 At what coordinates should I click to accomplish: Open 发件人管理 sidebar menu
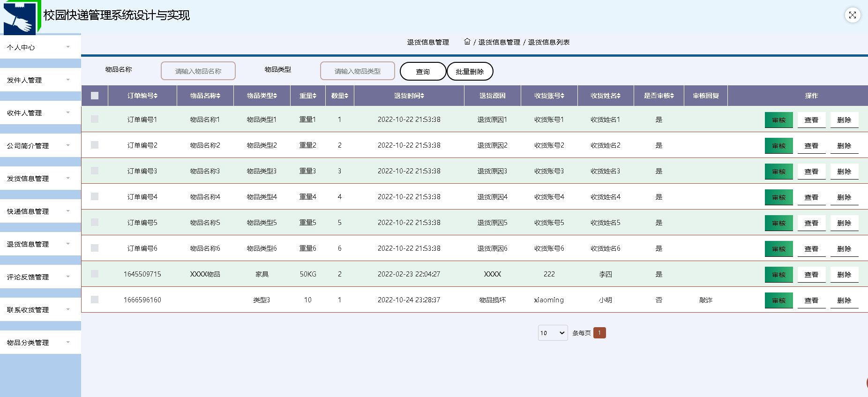pyautogui.click(x=40, y=80)
